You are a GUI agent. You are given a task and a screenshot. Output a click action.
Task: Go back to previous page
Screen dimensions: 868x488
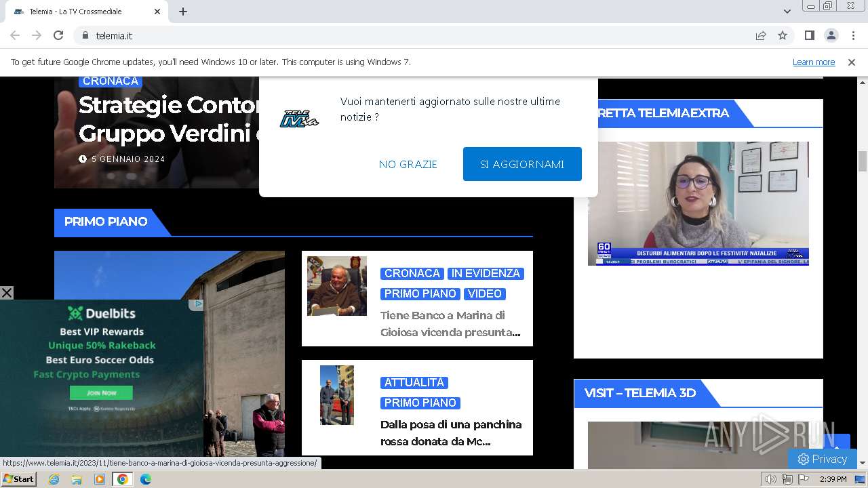pos(15,35)
